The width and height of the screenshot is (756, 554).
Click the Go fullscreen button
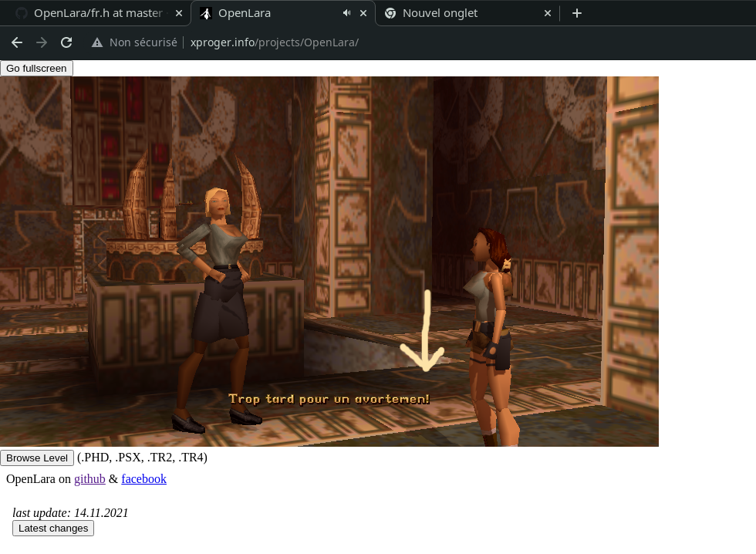coord(37,69)
